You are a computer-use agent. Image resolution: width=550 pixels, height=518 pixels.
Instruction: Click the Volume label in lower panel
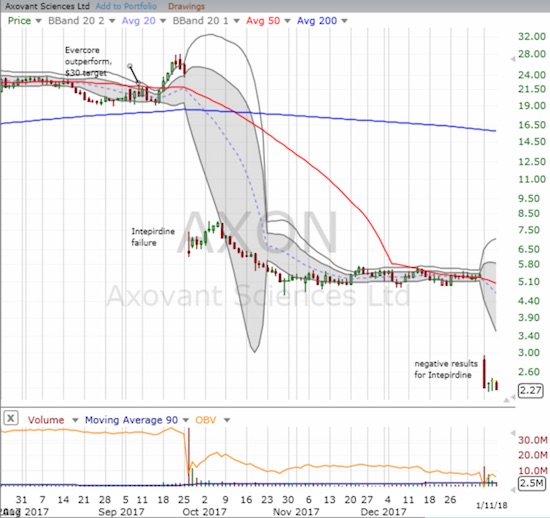coord(46,420)
